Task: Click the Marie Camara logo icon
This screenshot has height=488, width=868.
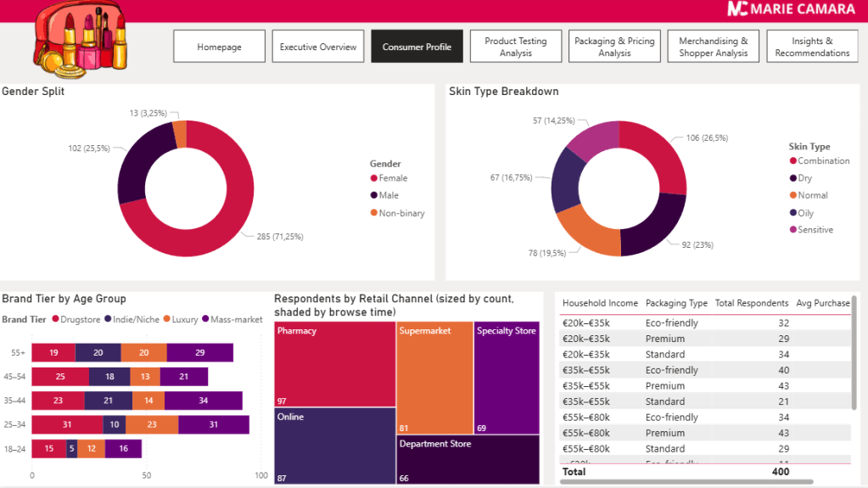Action: 736,9
